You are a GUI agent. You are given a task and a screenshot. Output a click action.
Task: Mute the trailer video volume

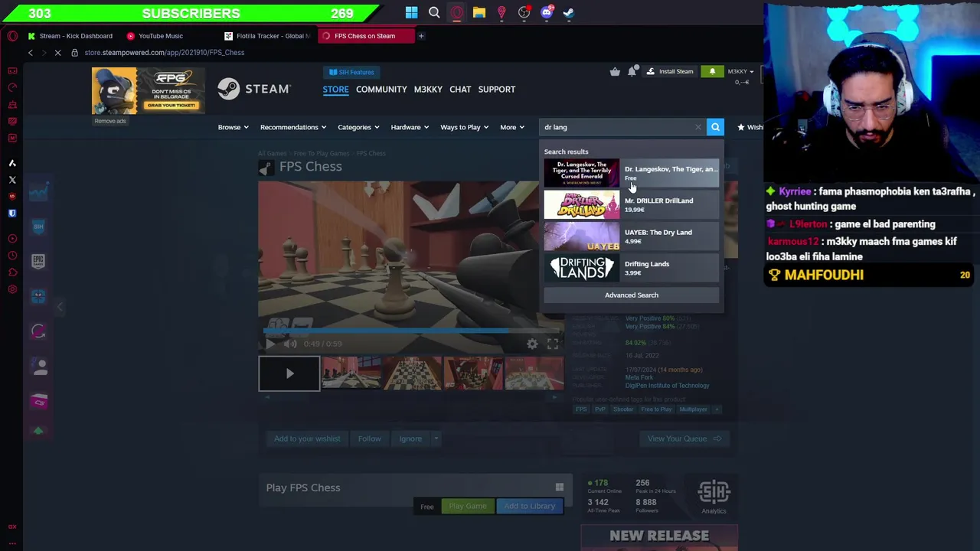click(x=290, y=344)
